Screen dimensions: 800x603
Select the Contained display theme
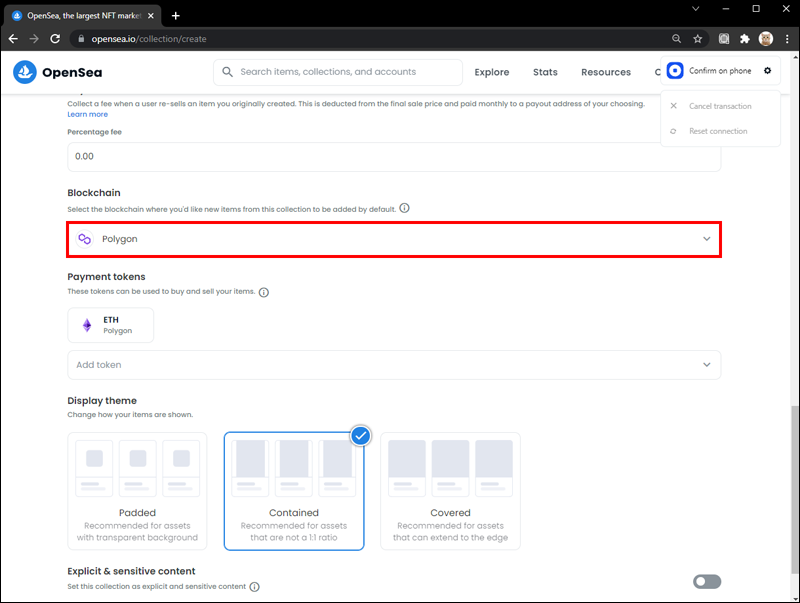coord(294,491)
